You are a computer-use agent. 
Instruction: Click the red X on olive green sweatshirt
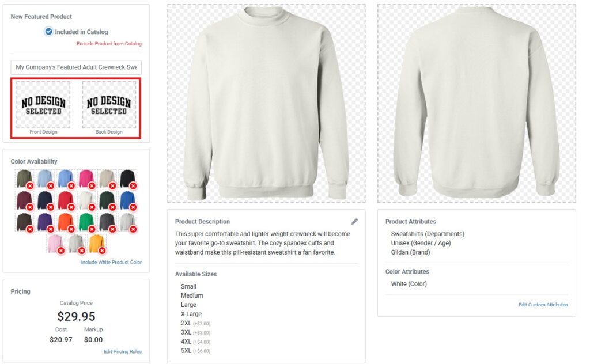click(x=30, y=185)
